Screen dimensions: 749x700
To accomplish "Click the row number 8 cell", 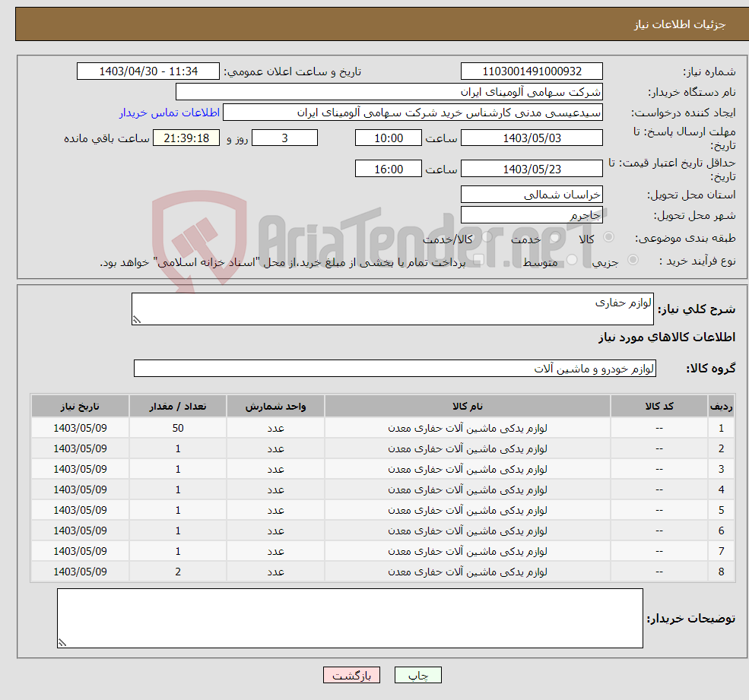I will pyautogui.click(x=722, y=572).
